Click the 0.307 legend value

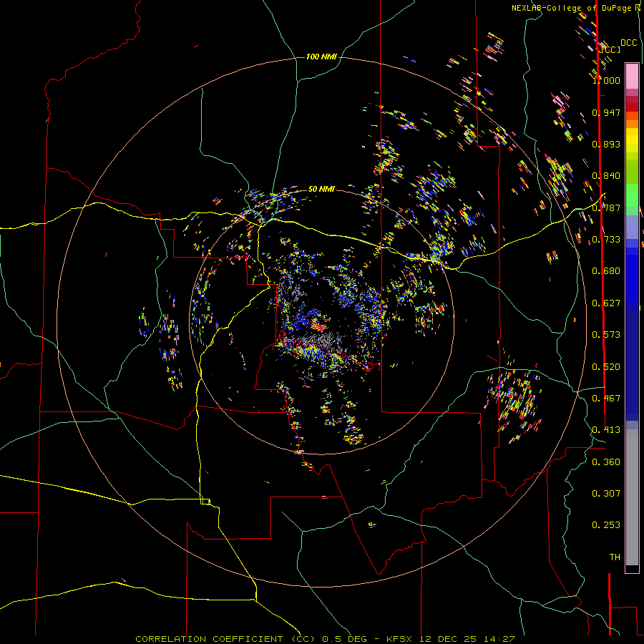click(x=606, y=494)
